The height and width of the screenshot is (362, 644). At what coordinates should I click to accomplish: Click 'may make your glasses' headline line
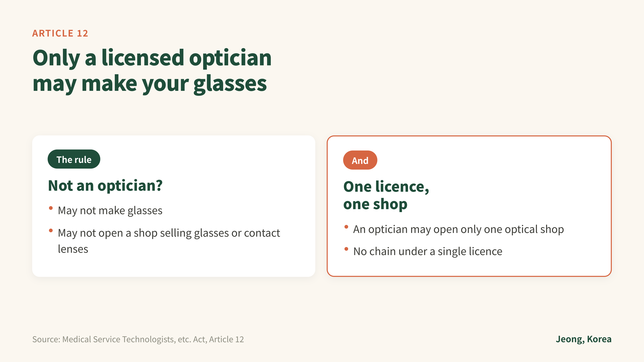click(x=150, y=84)
